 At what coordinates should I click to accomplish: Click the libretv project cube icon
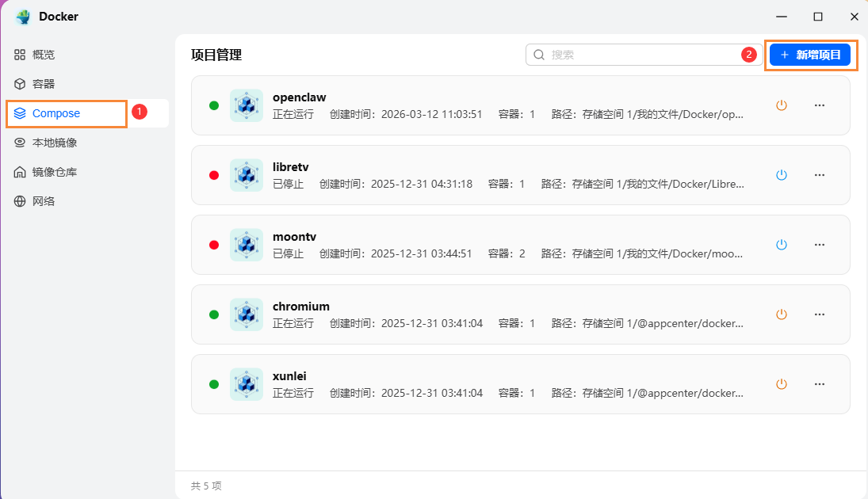click(247, 175)
